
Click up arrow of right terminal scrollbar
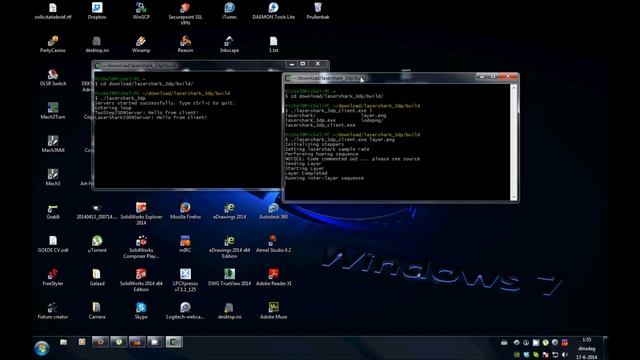pyautogui.click(x=514, y=87)
